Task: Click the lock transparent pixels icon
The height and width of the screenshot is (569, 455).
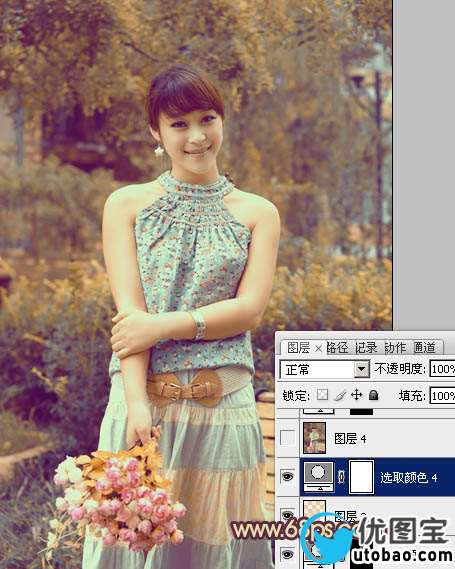Action: coord(322,395)
